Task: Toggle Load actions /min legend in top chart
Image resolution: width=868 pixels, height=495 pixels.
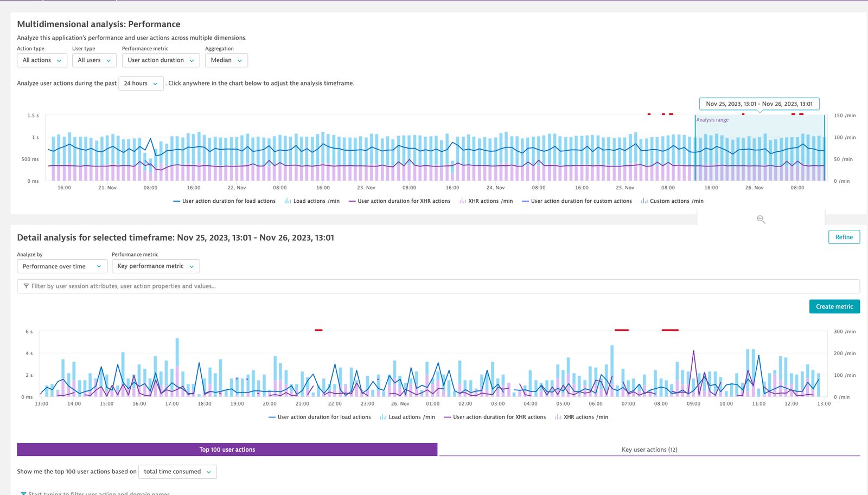Action: 312,201
